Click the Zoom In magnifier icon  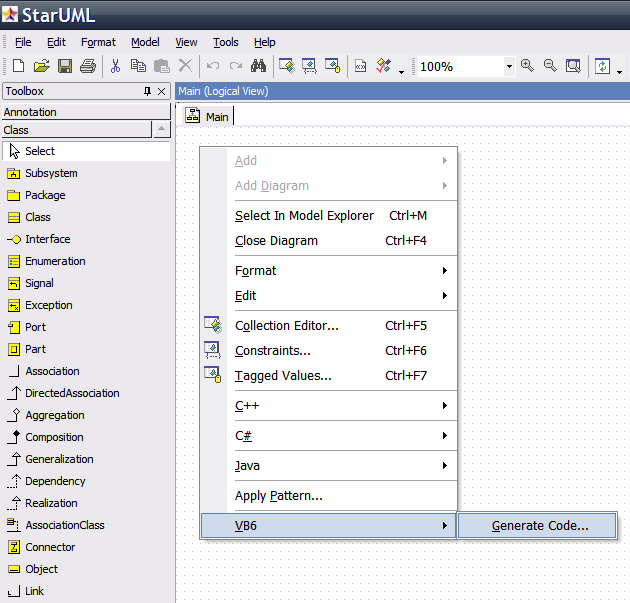point(527,66)
